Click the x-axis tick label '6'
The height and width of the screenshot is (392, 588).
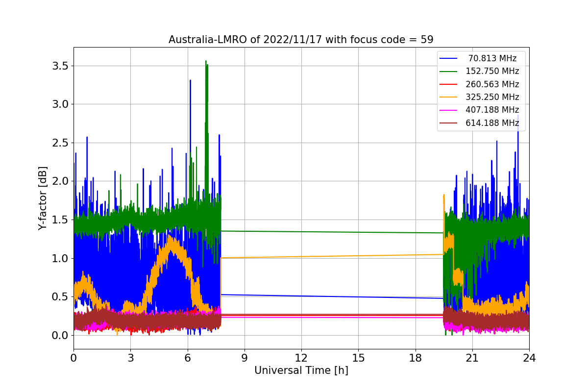[x=187, y=358]
